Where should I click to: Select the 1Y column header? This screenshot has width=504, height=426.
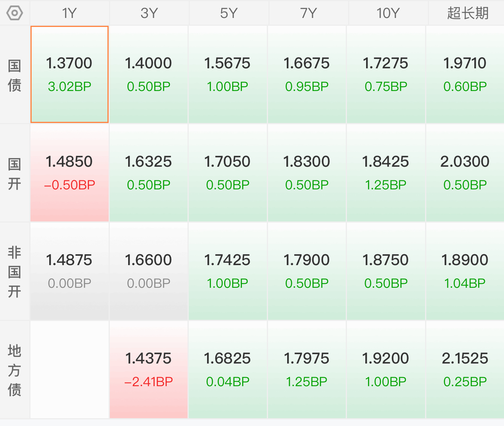70,13
